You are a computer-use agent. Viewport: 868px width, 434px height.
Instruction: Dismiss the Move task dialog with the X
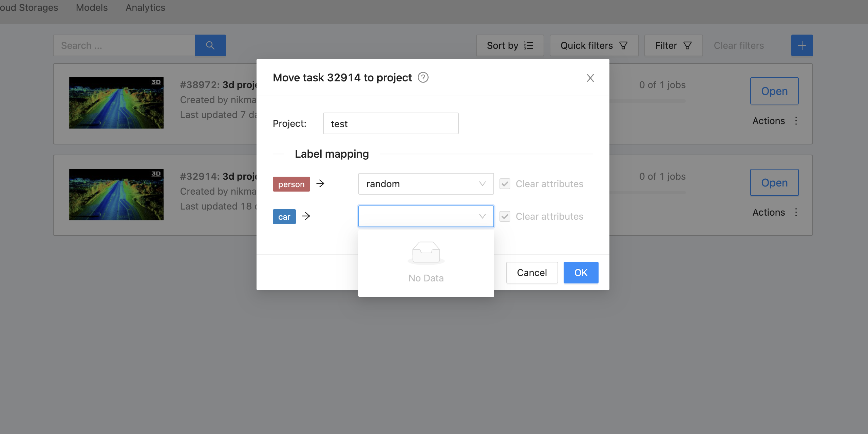coord(590,78)
